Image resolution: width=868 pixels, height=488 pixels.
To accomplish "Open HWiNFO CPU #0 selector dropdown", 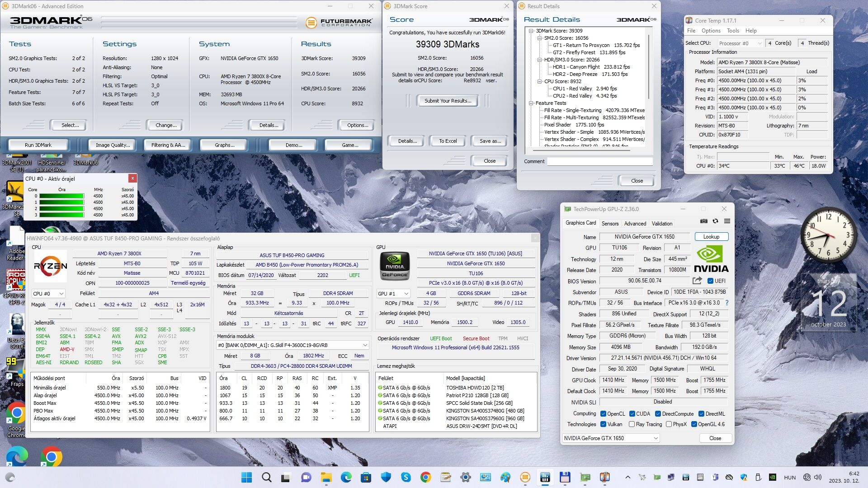I will point(48,293).
